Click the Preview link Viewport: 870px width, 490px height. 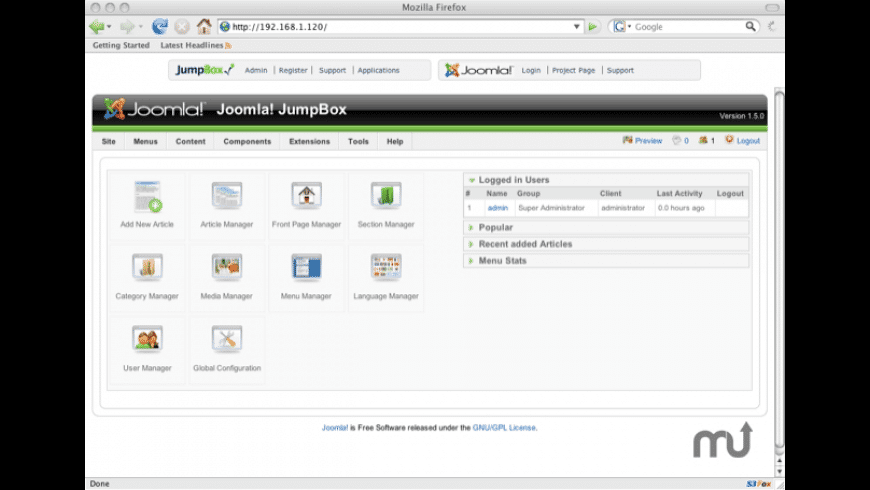tap(648, 141)
